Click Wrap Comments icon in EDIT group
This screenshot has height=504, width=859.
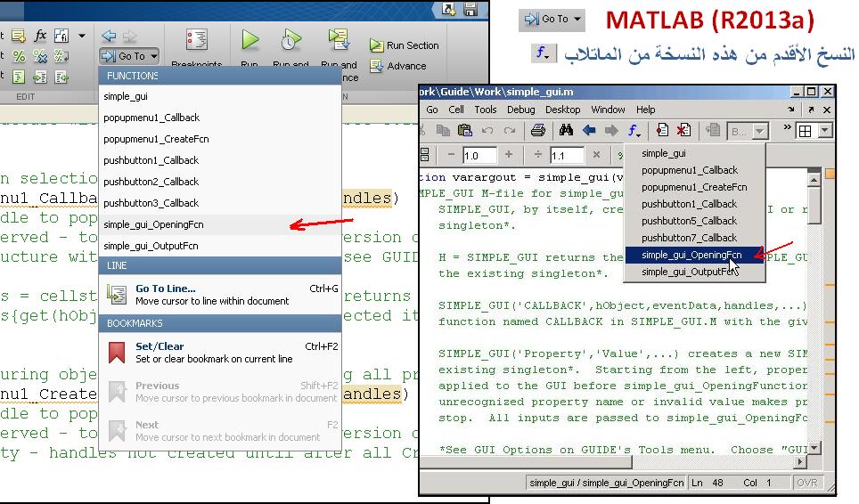tap(61, 56)
